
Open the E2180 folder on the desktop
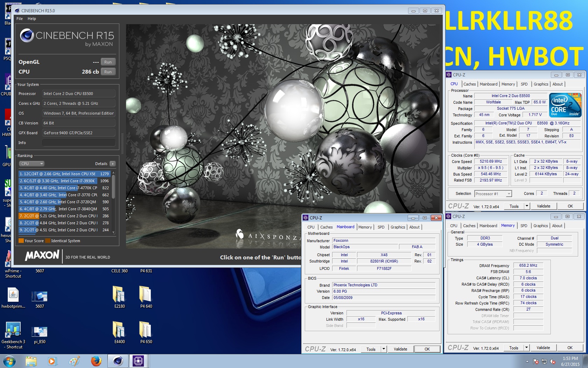coord(119,297)
